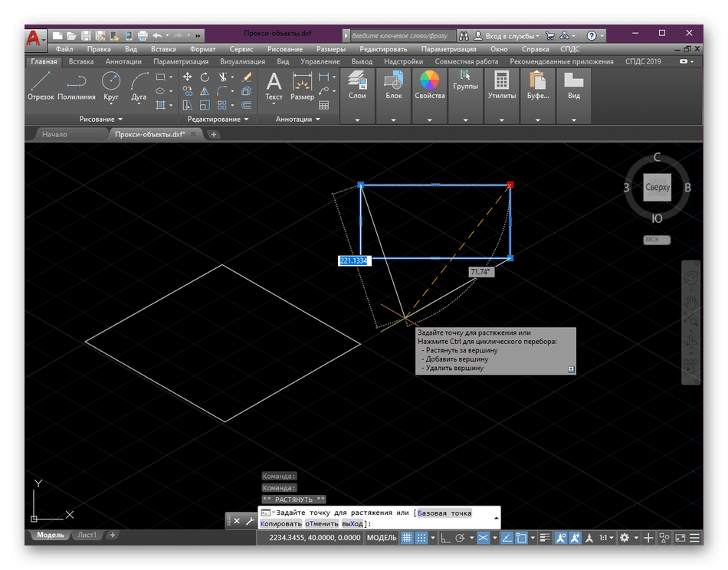This screenshot has width=728, height=570.
Task: Click the Scale tool icon
Action: [205, 106]
